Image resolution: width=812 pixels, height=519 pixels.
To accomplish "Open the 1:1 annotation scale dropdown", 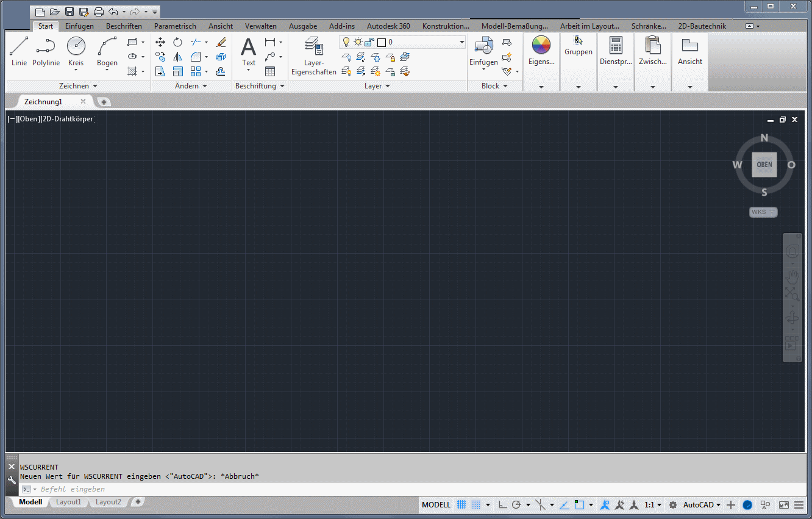I will [653, 505].
